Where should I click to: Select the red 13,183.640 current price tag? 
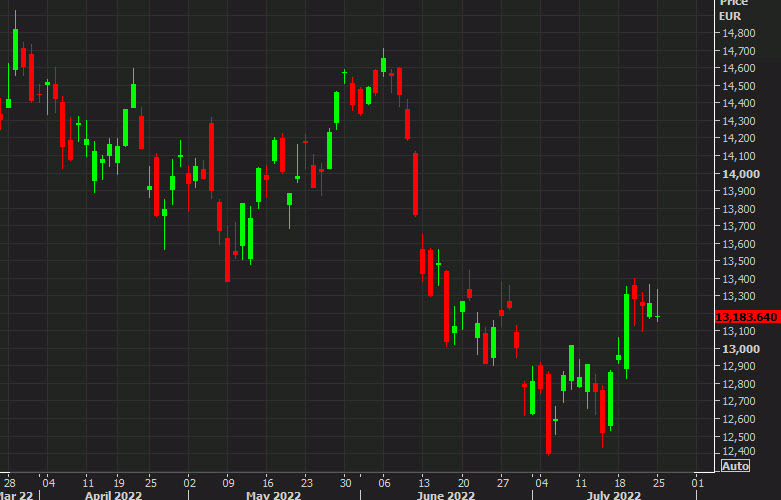747,317
